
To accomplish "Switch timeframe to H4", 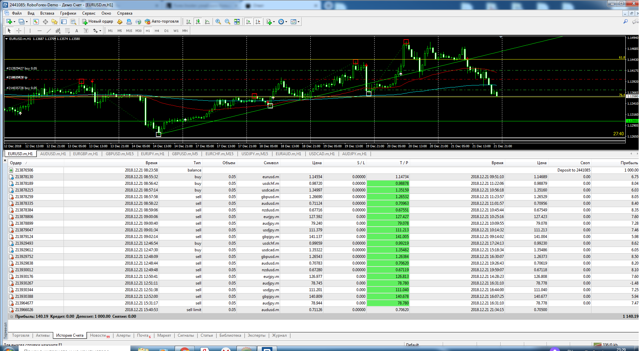I will point(157,31).
